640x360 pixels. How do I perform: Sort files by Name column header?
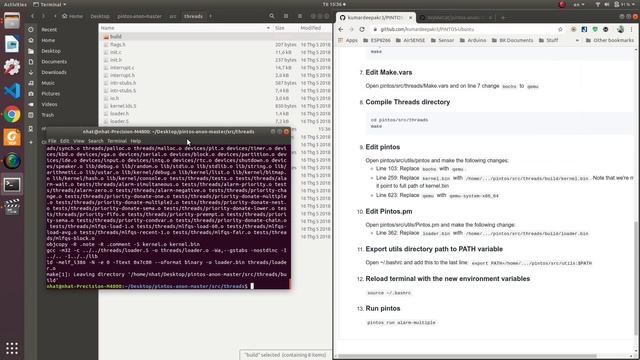pos(185,28)
